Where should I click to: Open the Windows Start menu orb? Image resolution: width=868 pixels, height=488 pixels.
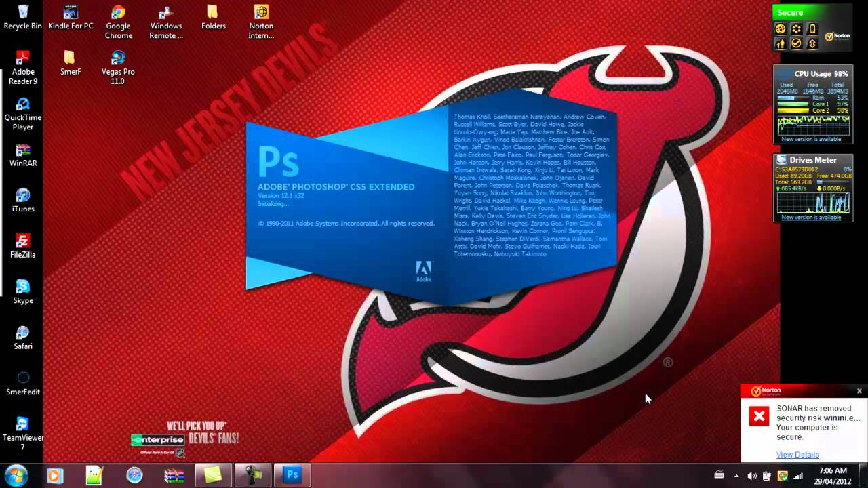click(16, 475)
